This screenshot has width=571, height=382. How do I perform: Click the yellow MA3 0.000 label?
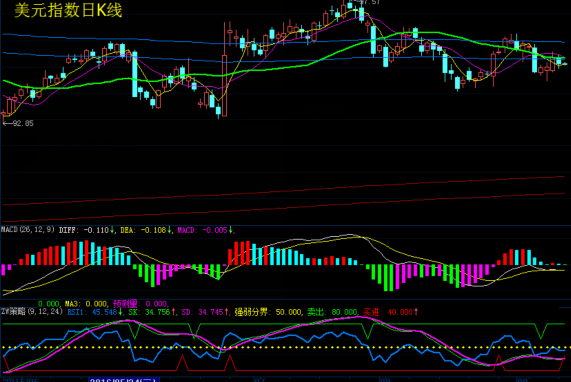click(x=86, y=304)
